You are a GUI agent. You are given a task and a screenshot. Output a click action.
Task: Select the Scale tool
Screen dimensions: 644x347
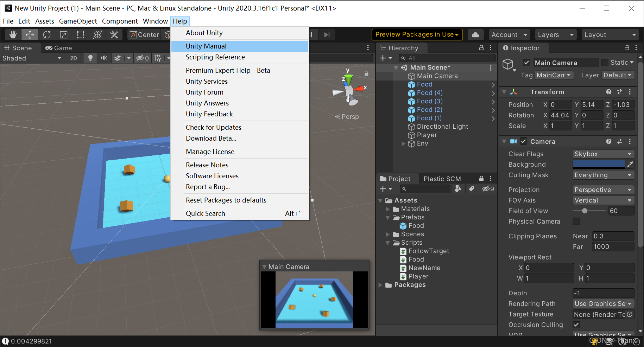click(x=64, y=34)
